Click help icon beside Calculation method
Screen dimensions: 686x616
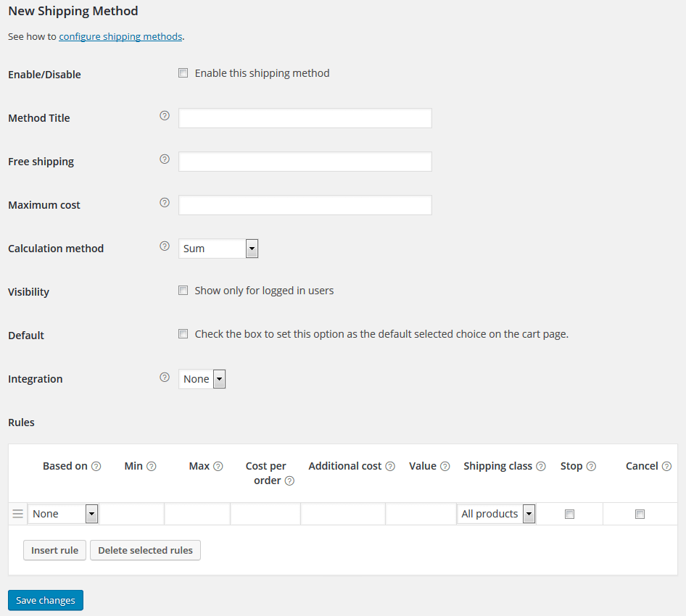[x=165, y=246]
